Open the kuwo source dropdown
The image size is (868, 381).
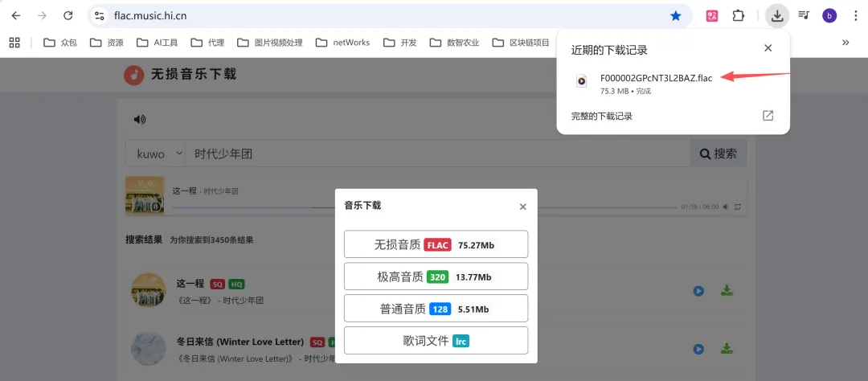point(156,154)
